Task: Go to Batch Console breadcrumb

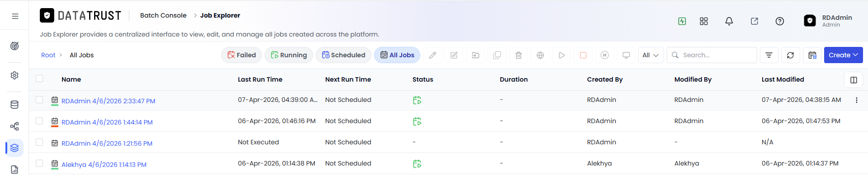Action: [x=163, y=15]
